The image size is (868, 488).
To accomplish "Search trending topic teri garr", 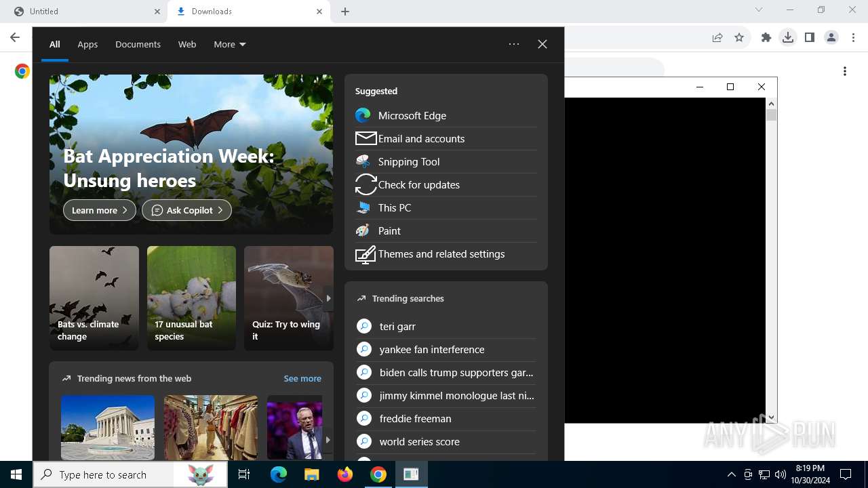I will (446, 326).
